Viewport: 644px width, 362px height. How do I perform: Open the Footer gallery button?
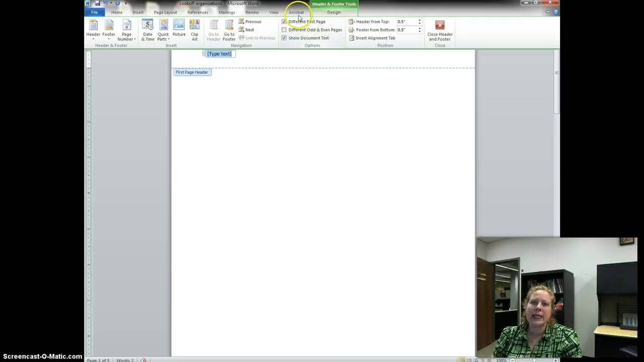click(109, 30)
